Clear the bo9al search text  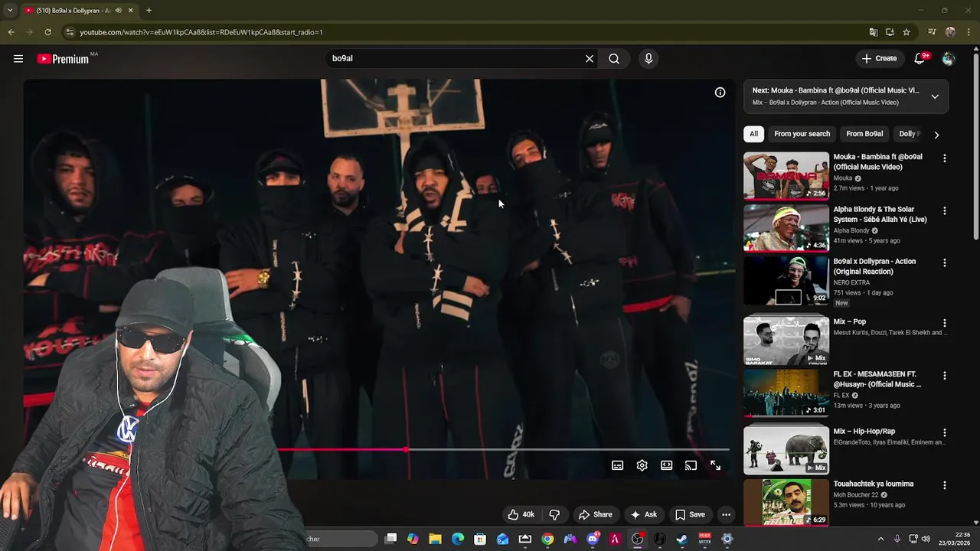pos(590,59)
